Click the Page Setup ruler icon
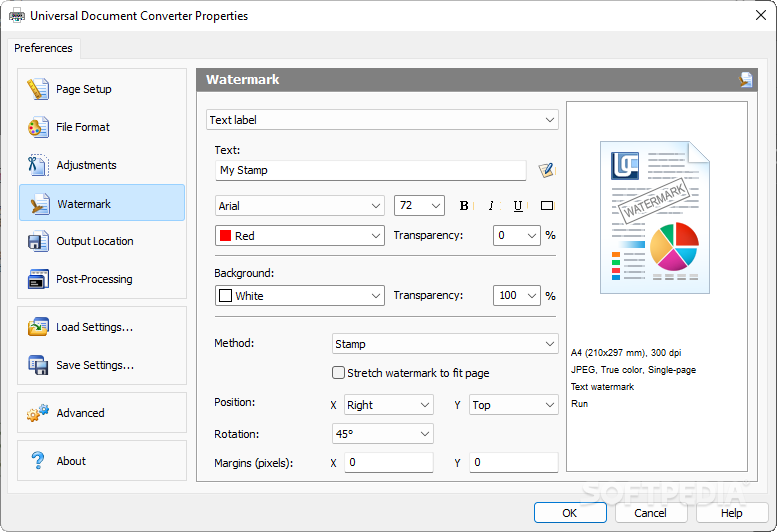The image size is (777, 532). [38, 89]
